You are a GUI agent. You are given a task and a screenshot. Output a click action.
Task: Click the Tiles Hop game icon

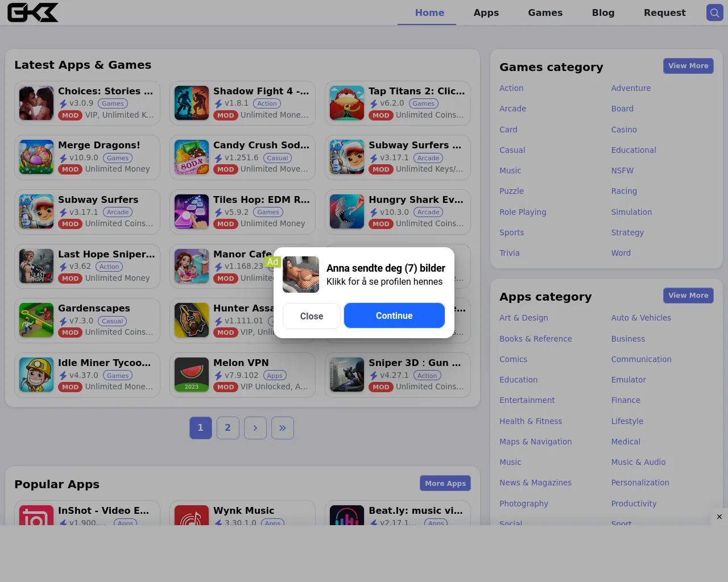click(192, 211)
